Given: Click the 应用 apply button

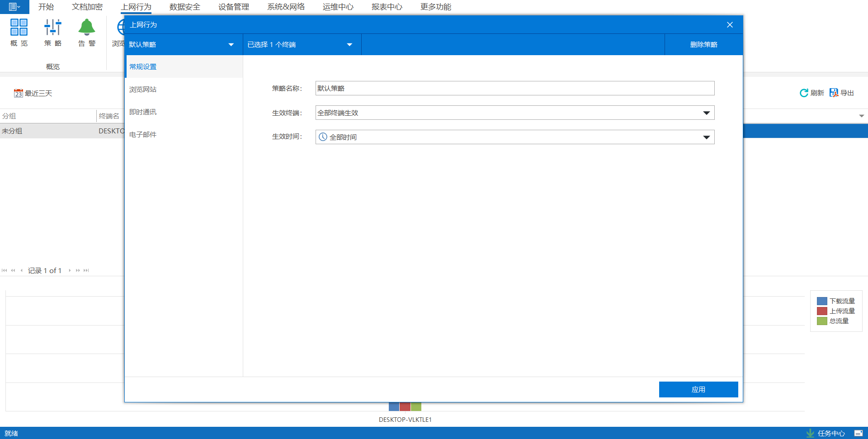Looking at the screenshot, I should [698, 389].
